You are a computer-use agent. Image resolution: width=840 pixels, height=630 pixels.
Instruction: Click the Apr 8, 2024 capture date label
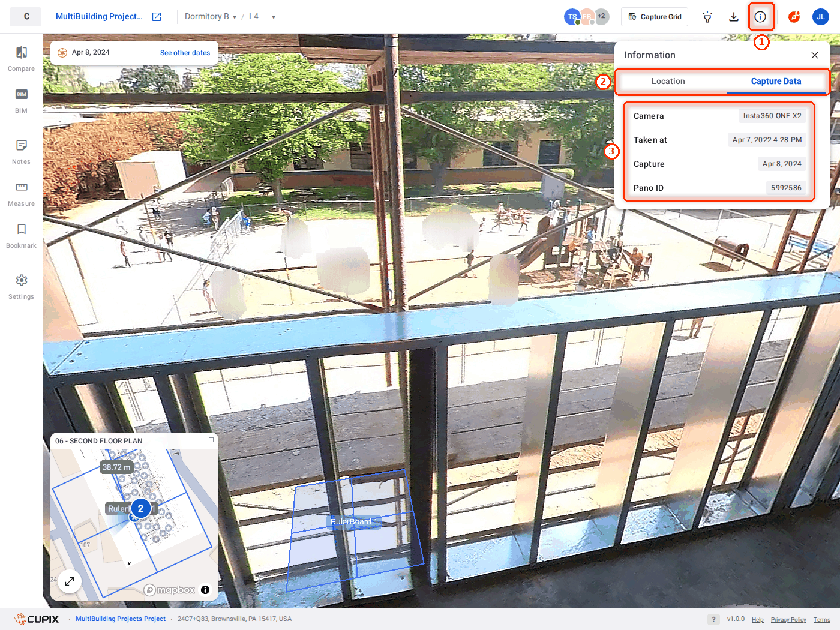91,53
